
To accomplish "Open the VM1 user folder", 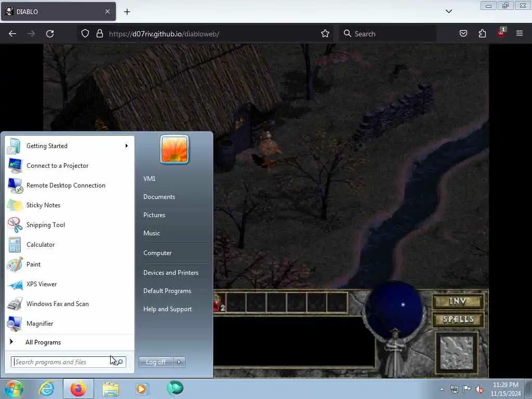I will pos(149,179).
